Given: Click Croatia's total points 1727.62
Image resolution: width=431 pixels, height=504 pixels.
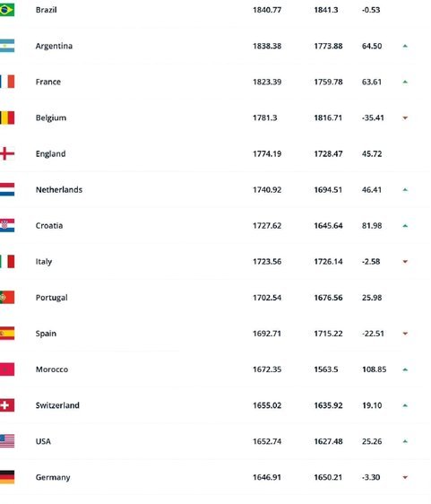Looking at the screenshot, I should [x=267, y=226].
